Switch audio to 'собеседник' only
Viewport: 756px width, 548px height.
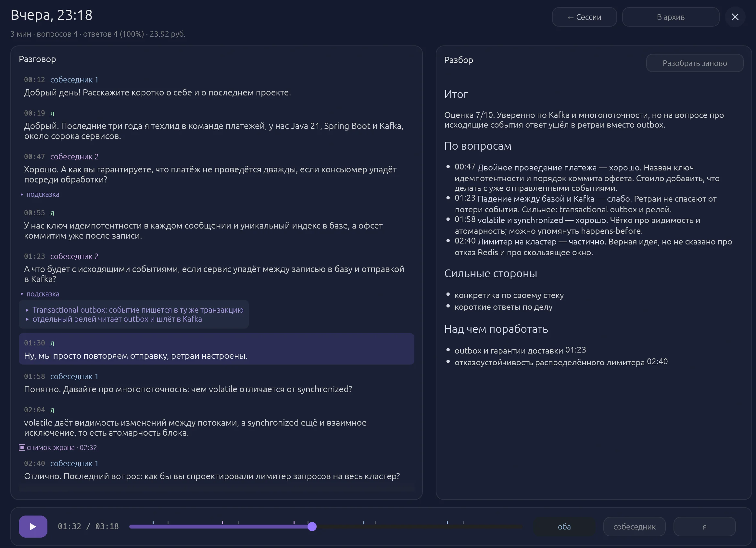click(634, 527)
